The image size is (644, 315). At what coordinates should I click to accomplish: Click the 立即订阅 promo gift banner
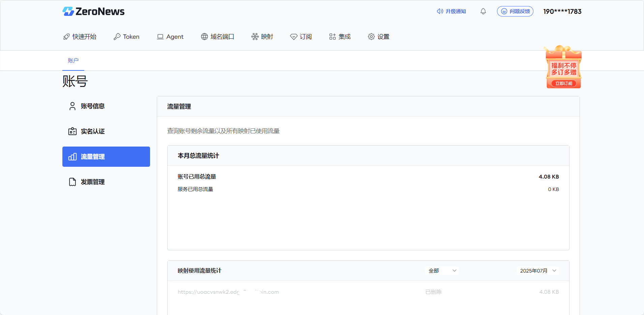(x=564, y=67)
